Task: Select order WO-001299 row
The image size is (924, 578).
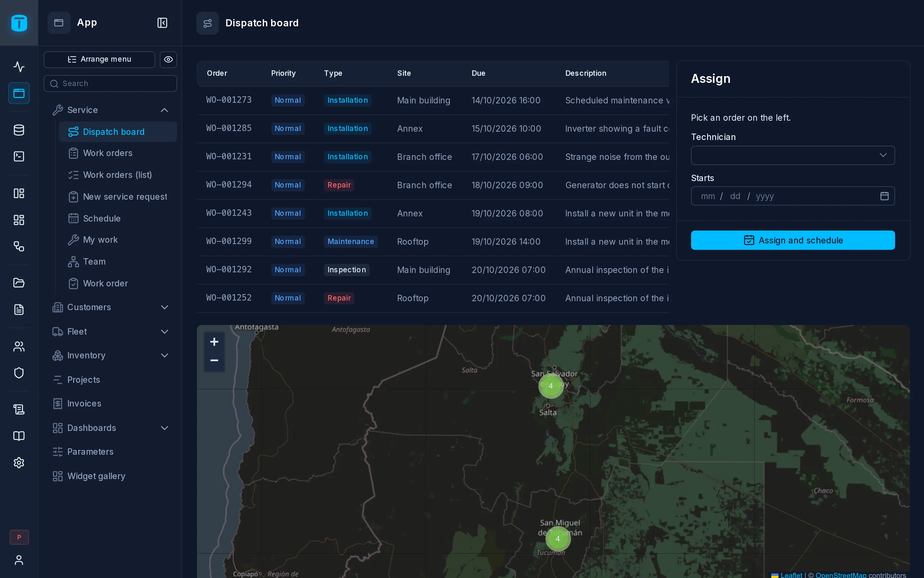Action: coord(433,241)
